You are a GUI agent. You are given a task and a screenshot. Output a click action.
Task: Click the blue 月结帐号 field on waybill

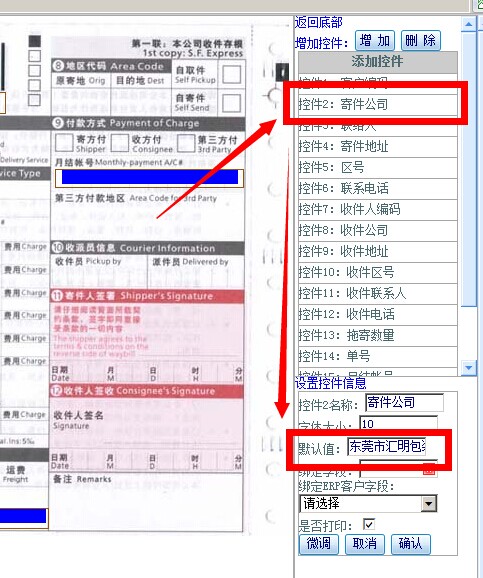(x=150, y=177)
